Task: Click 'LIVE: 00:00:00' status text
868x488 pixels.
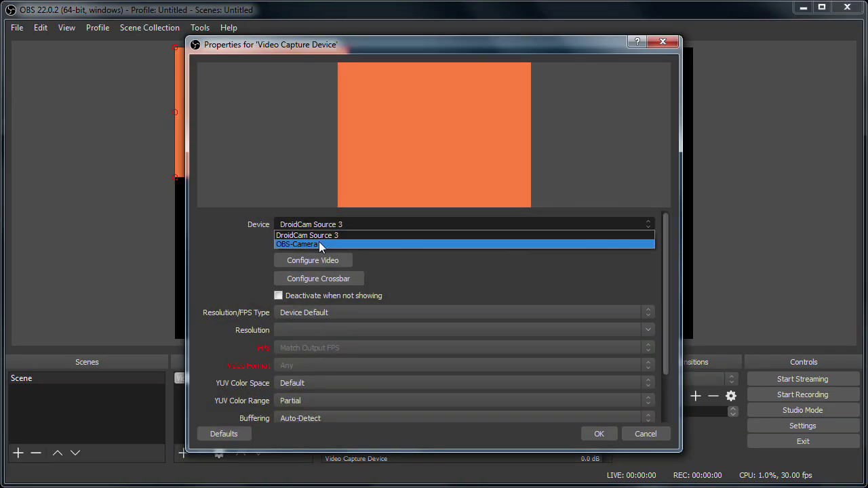Action: [x=631, y=475]
